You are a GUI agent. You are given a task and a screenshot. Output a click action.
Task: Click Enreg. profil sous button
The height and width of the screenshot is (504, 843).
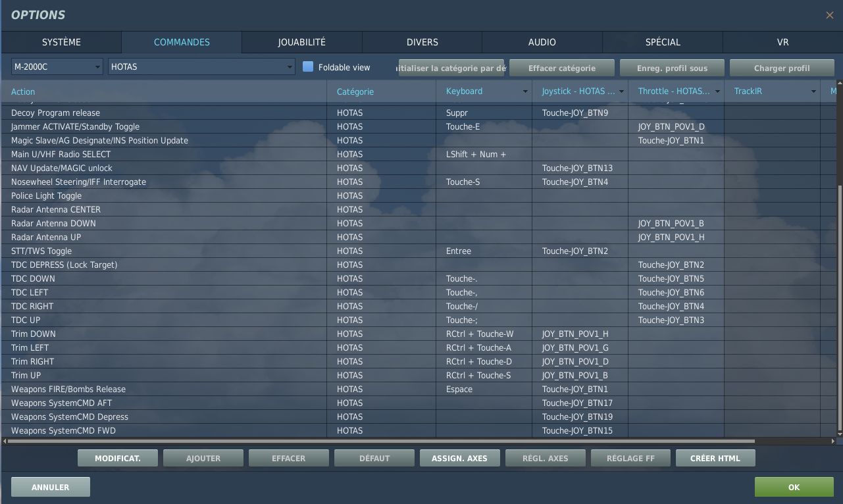pos(672,68)
